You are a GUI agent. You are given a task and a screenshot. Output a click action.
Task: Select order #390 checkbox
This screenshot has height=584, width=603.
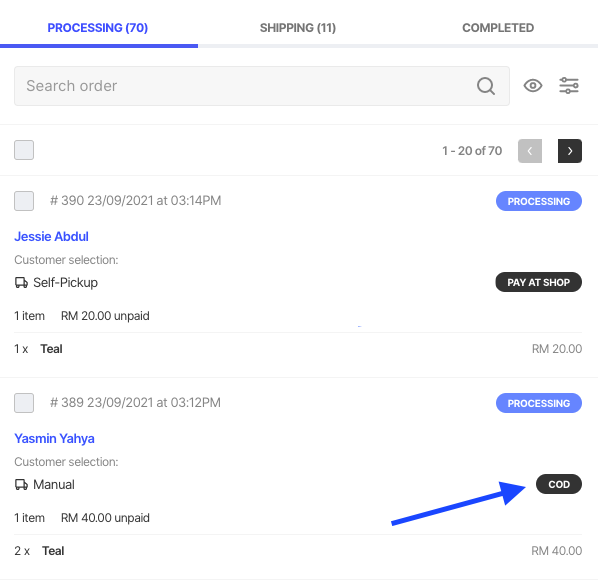click(24, 201)
